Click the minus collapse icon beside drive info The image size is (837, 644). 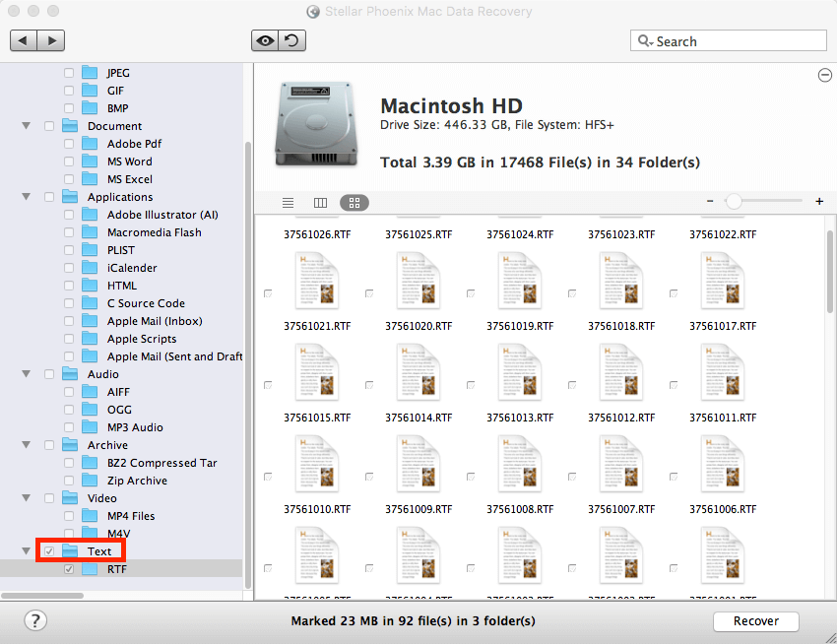[x=825, y=75]
